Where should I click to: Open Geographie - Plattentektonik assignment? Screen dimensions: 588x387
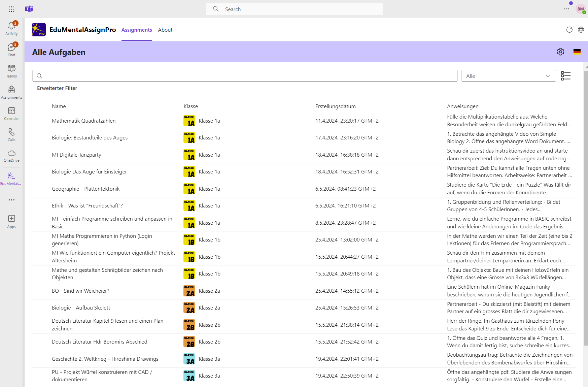[85, 189]
